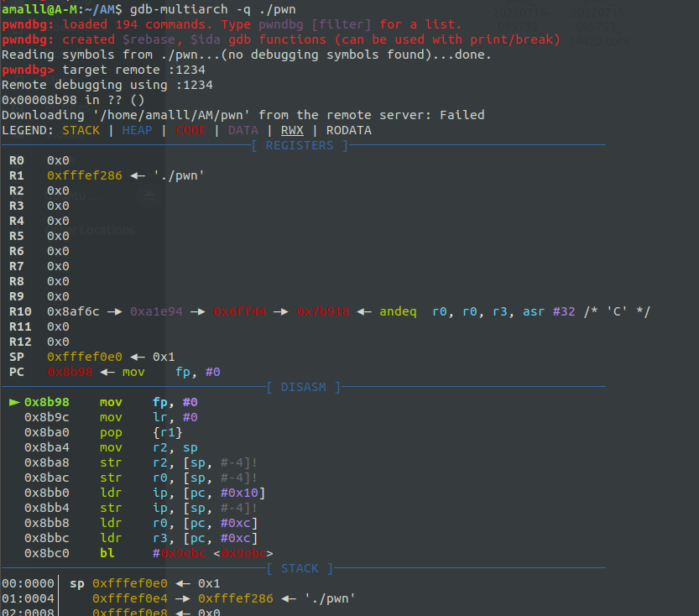Click the 'ldr' instruction at 0x8bb8
The image size is (699, 616).
pyautogui.click(x=111, y=523)
